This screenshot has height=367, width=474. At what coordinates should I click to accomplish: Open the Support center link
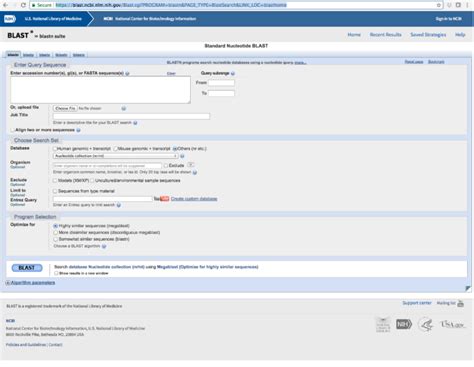point(417,303)
